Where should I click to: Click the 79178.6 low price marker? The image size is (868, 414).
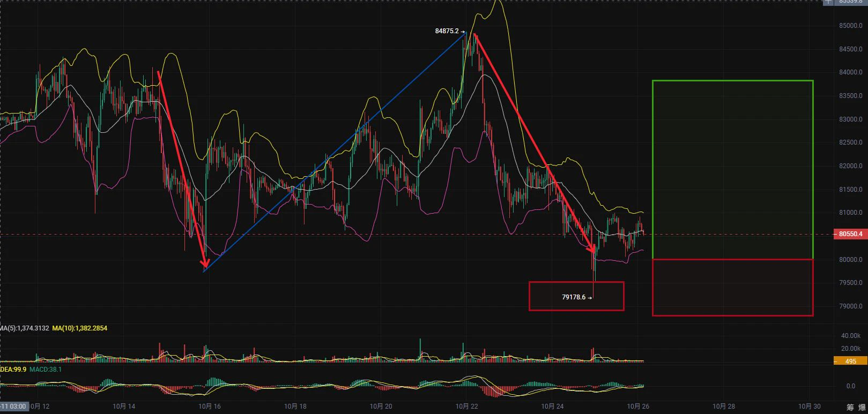point(577,297)
